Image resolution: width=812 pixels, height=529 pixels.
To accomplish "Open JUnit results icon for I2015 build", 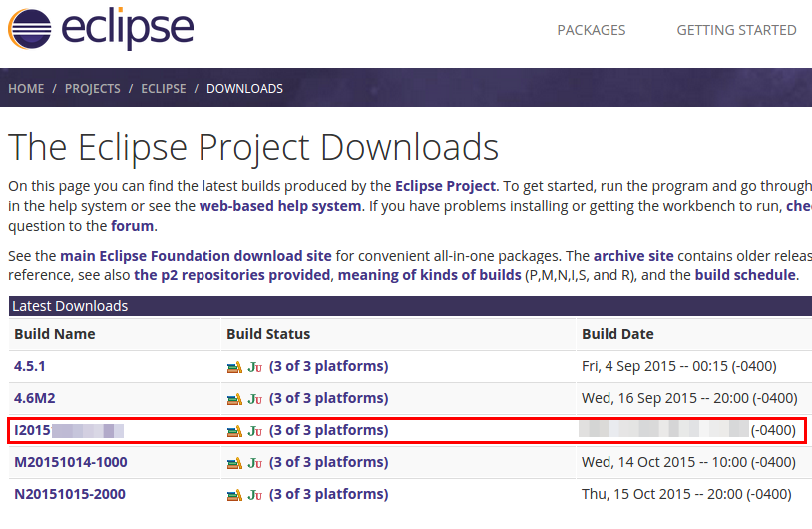I will pos(254,431).
